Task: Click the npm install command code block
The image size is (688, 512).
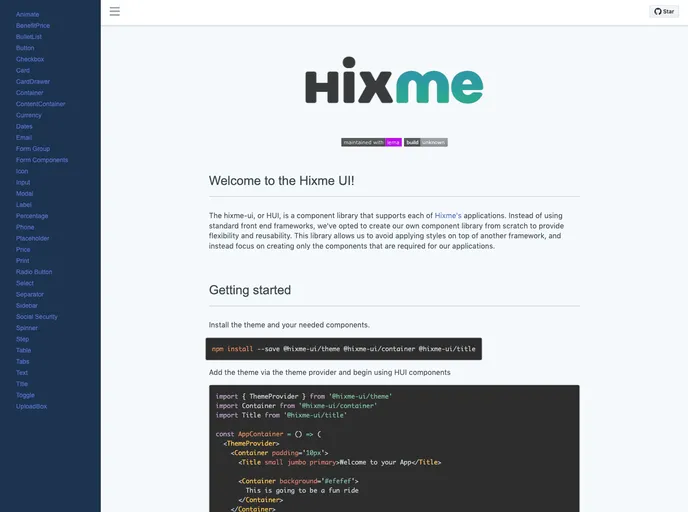Action: point(344,349)
